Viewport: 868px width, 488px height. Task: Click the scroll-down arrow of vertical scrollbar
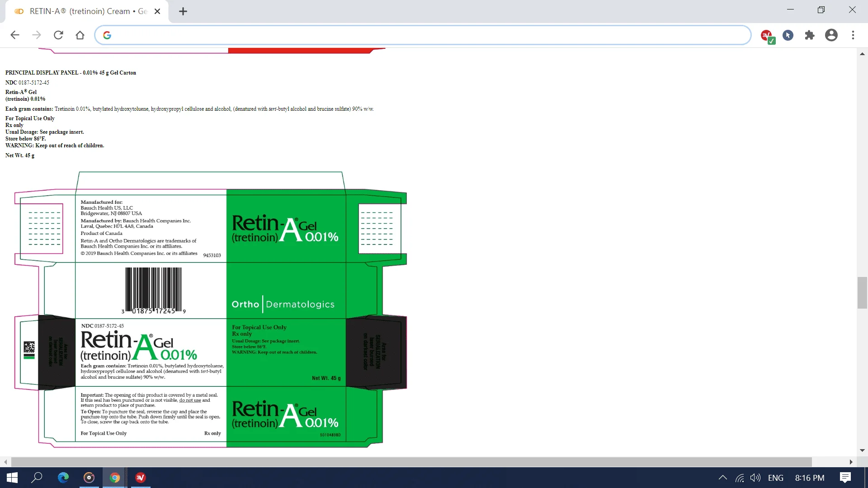point(862,450)
